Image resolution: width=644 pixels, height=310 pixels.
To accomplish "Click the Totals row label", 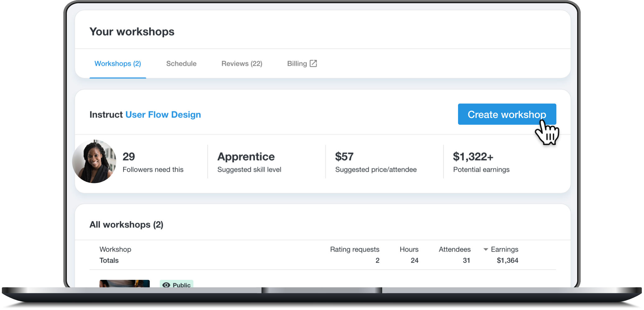I will point(109,261).
